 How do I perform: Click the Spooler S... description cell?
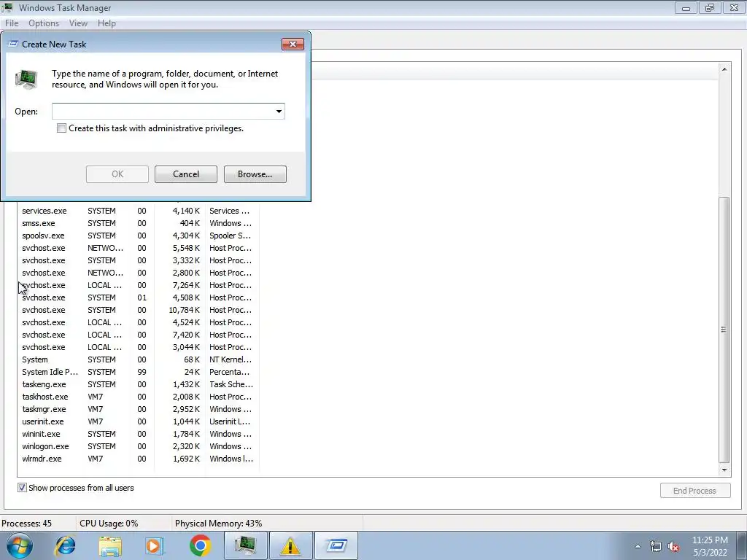pos(230,236)
